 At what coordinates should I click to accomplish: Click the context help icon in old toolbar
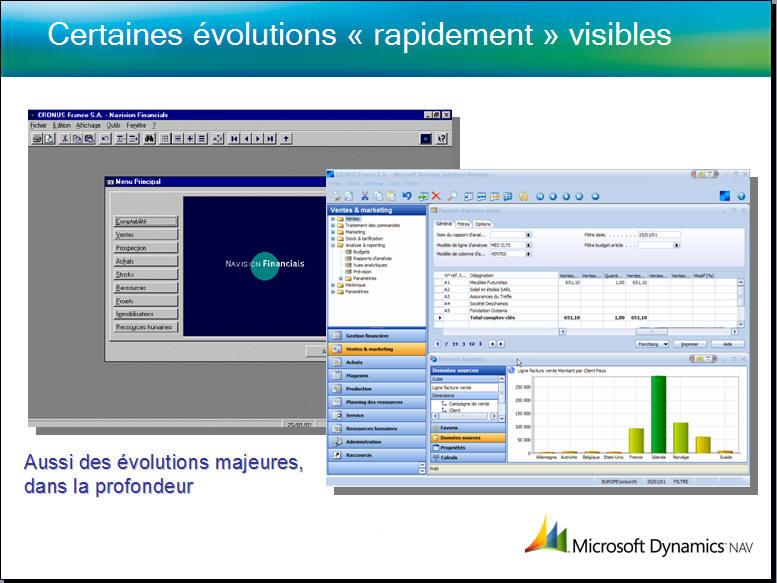coord(440,139)
